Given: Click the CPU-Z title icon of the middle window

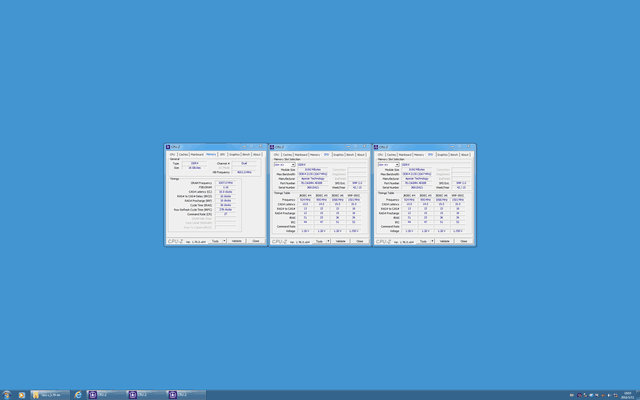Looking at the screenshot, I should click(272, 147).
